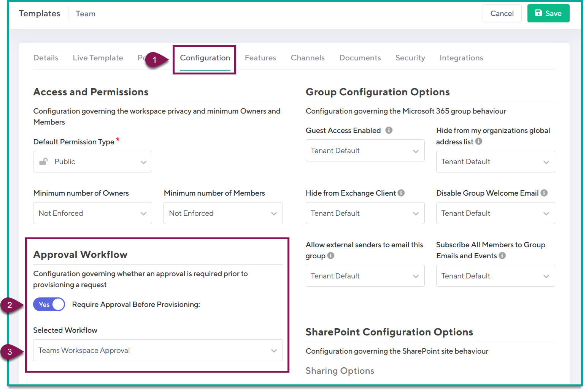586x392 pixels.
Task: Switch to the Security tab
Action: click(410, 58)
